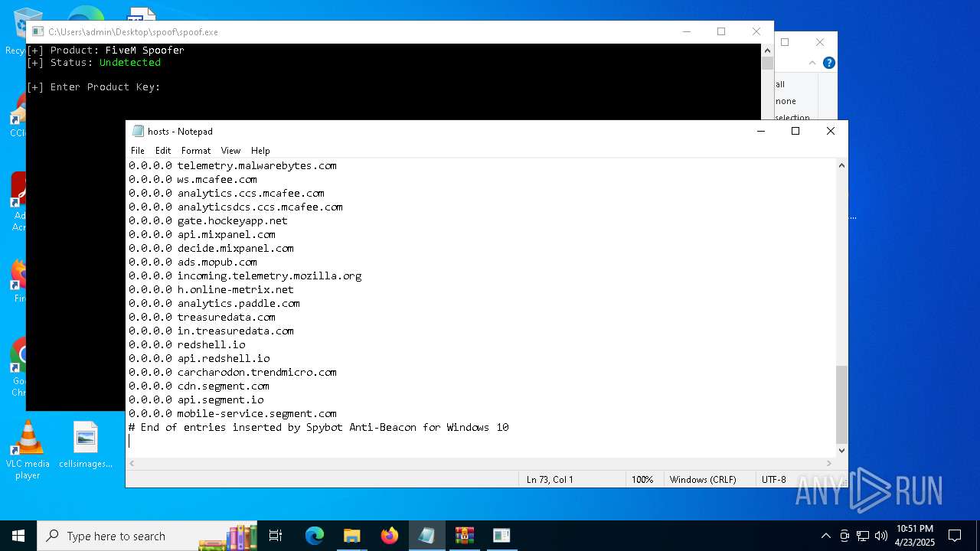This screenshot has height=551, width=980.
Task: Close the spoof.exe console window
Action: [x=756, y=31]
